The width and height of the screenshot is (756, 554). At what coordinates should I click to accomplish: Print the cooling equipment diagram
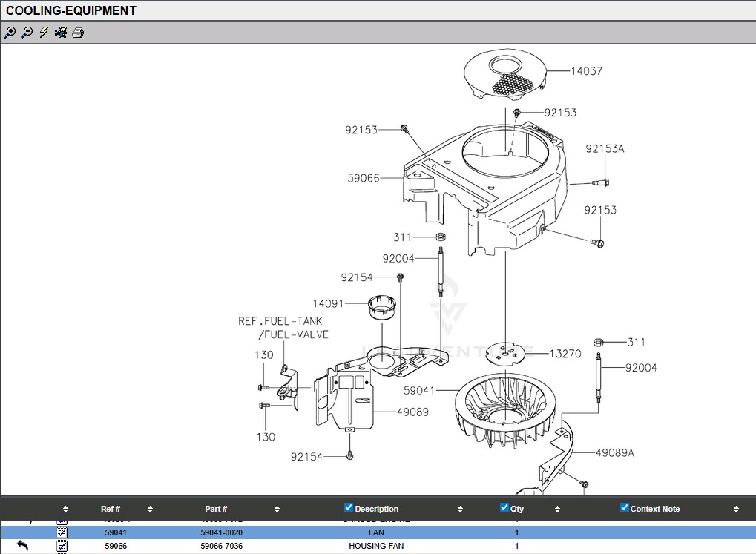(78, 33)
